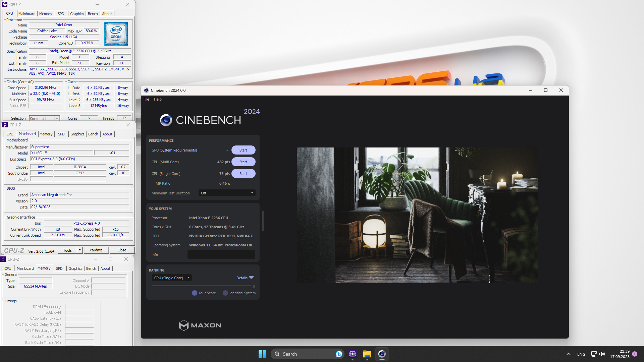
Task: Click the rendered room preview image
Action: point(417,215)
